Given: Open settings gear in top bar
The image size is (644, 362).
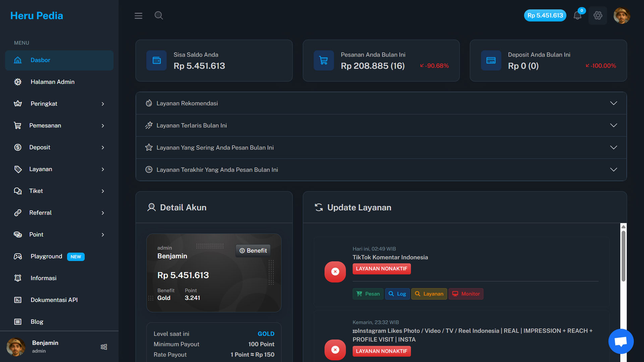Looking at the screenshot, I should [x=598, y=15].
